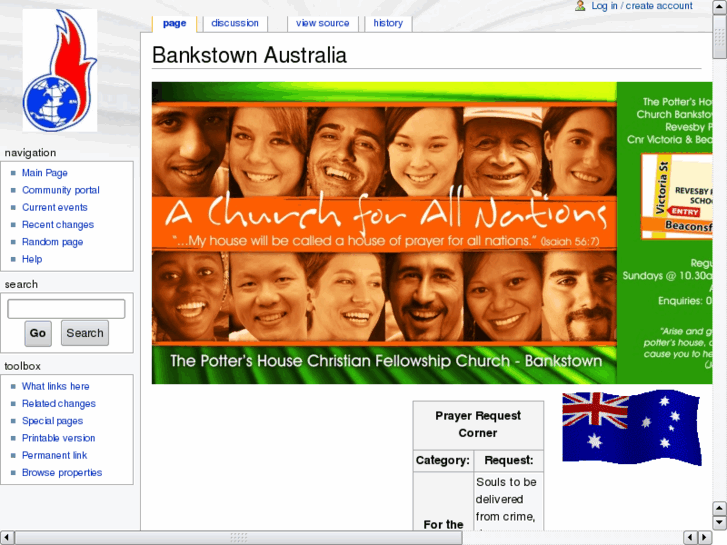The image size is (727, 545).
Task: Open Special pages link
Action: click(52, 421)
